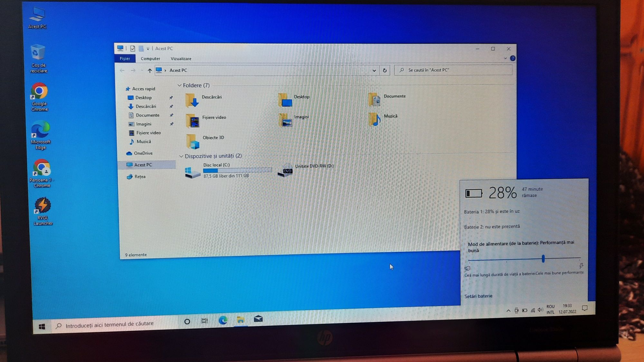Open Disc local (C:) drive
The image size is (644, 362).
click(217, 170)
